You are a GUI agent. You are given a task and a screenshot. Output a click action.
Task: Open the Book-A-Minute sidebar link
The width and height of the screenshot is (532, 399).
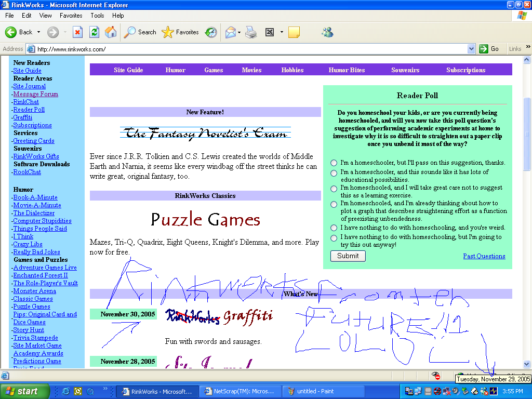click(35, 197)
